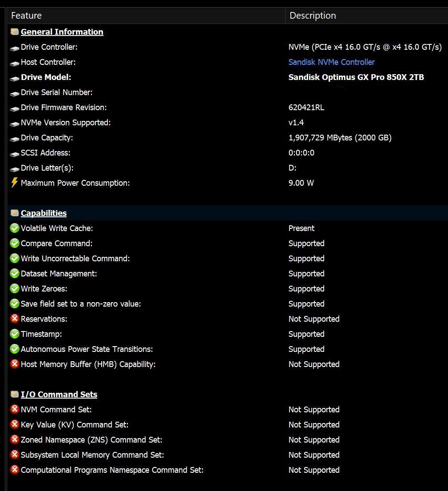Click the Feature column header
The height and width of the screenshot is (491, 448).
(146, 16)
